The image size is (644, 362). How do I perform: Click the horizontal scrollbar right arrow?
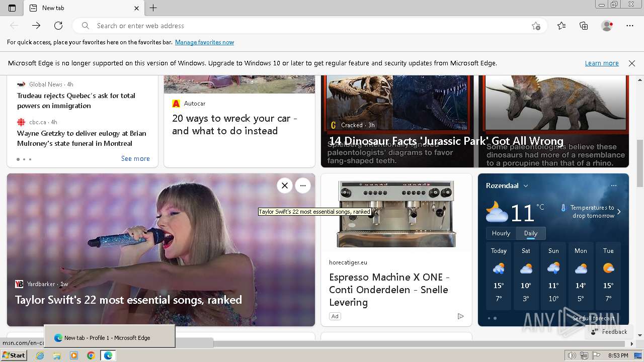pyautogui.click(x=632, y=344)
